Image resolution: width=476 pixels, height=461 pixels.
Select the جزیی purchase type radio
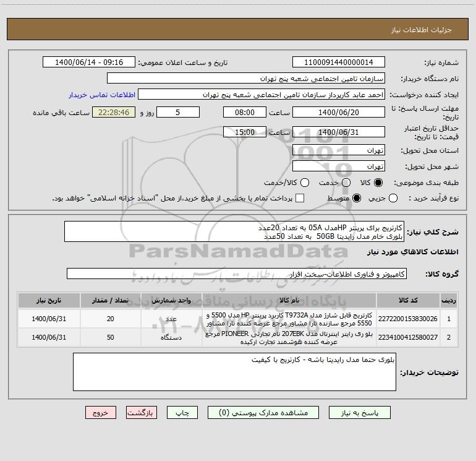tap(393, 198)
